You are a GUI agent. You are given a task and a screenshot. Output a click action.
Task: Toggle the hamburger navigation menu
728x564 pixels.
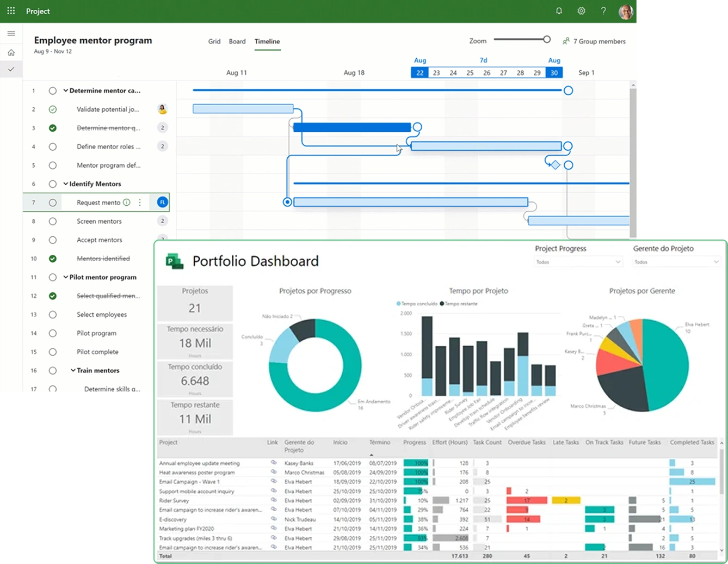pos(11,33)
